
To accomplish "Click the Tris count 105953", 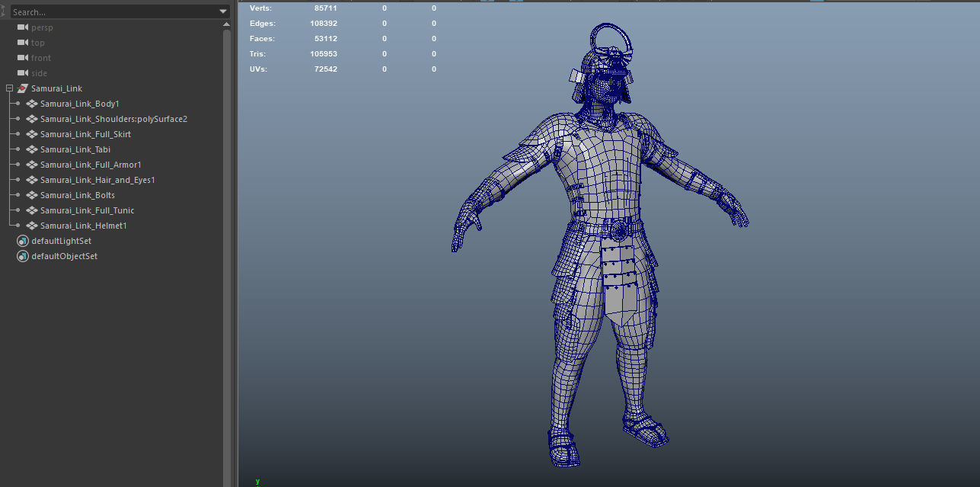I will pyautogui.click(x=323, y=54).
